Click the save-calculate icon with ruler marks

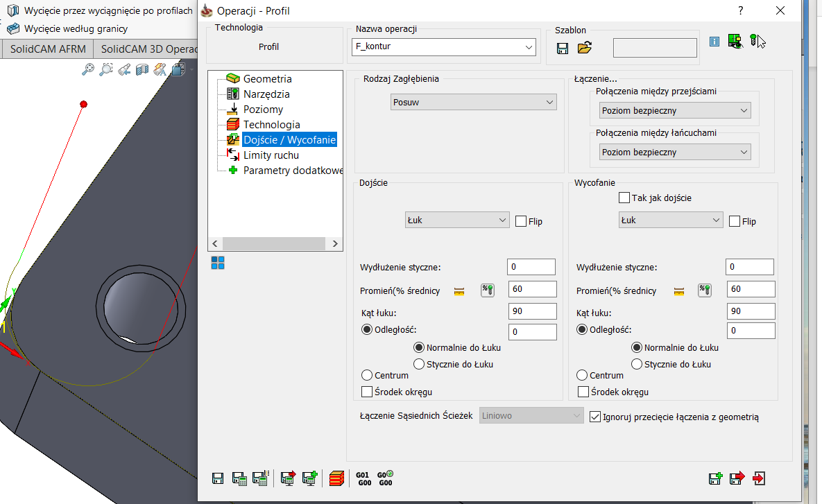pos(261,478)
